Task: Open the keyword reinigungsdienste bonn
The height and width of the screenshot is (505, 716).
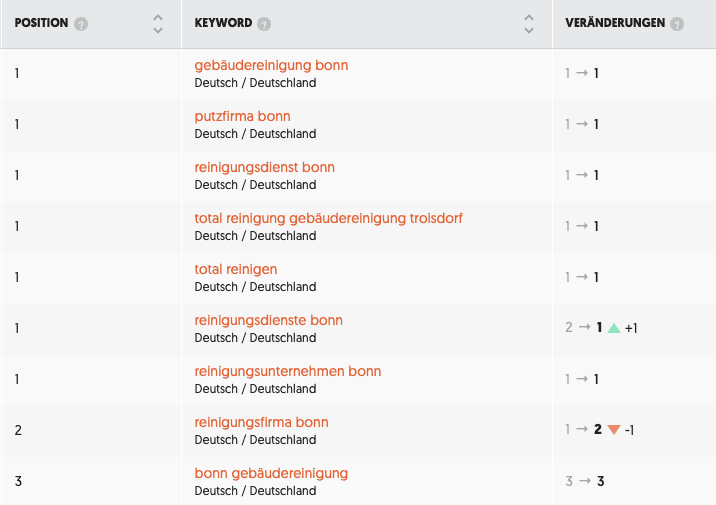Action: (268, 321)
